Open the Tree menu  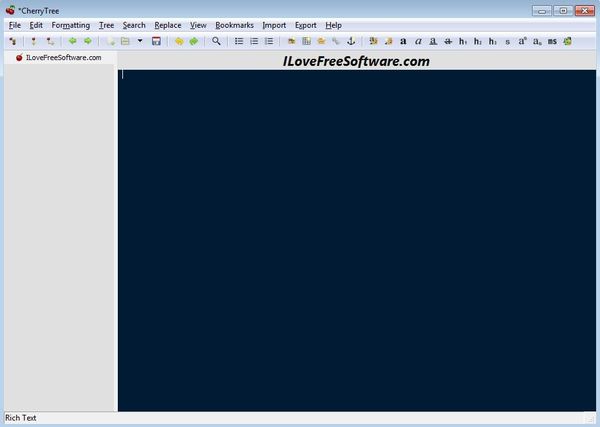(x=106, y=25)
